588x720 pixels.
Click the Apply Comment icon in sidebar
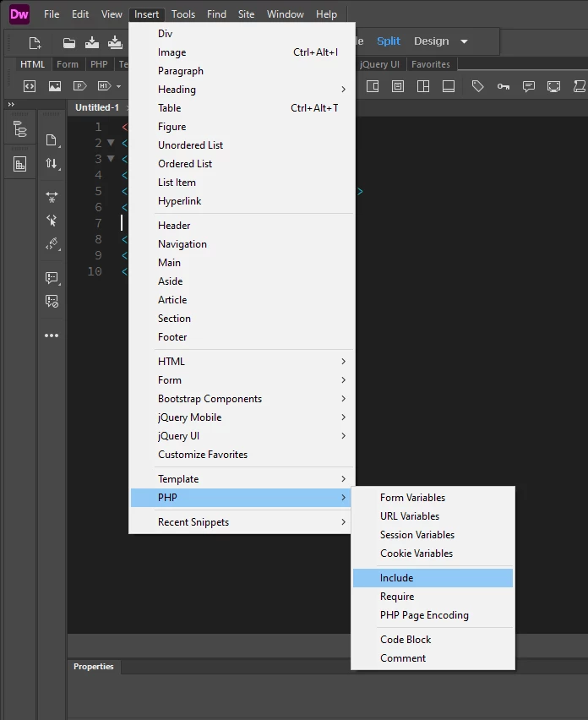click(52, 278)
